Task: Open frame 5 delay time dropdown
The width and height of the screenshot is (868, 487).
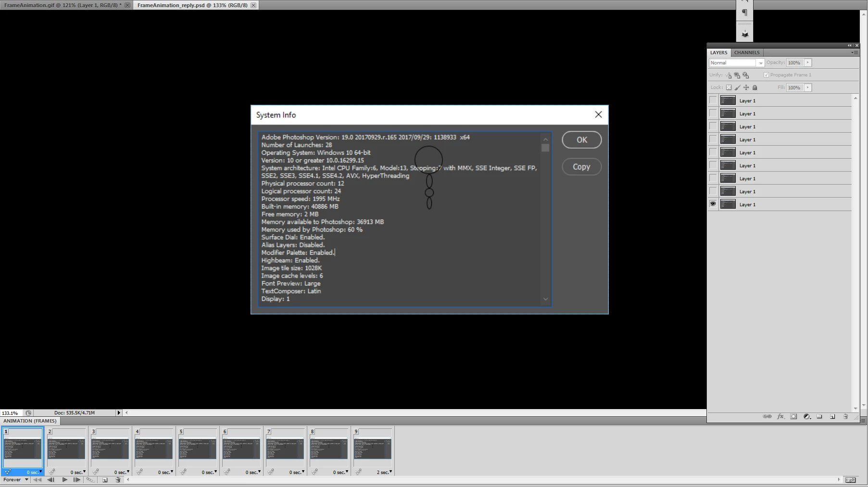Action: point(209,472)
